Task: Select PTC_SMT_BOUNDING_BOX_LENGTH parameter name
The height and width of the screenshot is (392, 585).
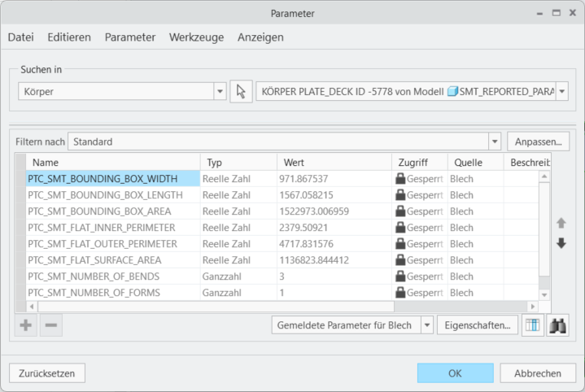Action: click(105, 195)
